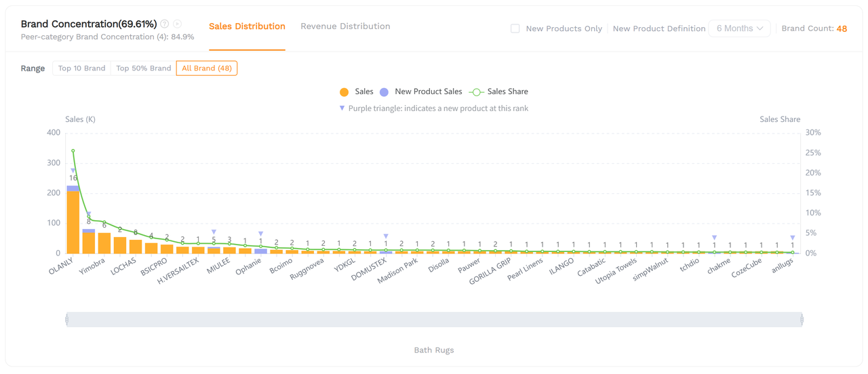Image resolution: width=868 pixels, height=374 pixels.
Task: Click the Brand Concentration(69.61%) heading
Action: coord(89,24)
